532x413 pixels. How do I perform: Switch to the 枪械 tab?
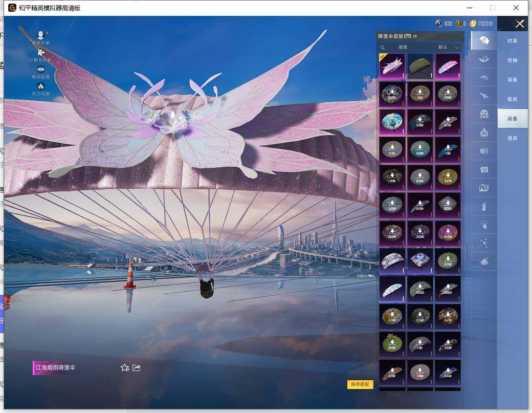pos(513,60)
